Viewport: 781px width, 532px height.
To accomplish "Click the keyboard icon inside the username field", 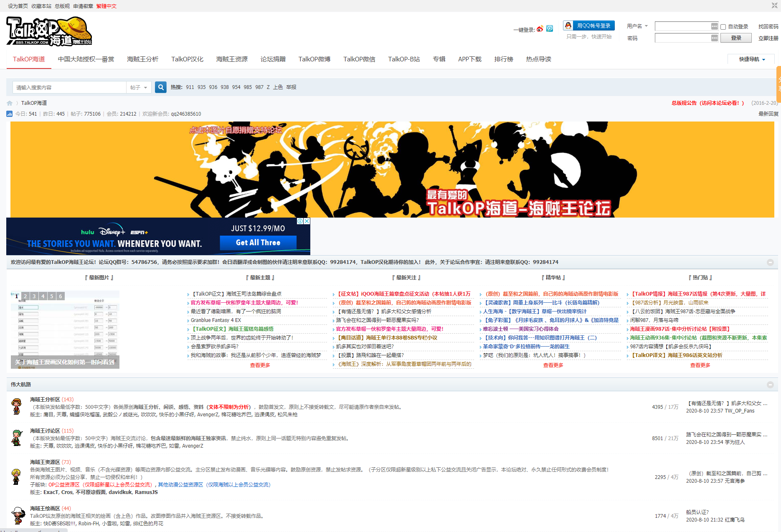I will pyautogui.click(x=715, y=26).
